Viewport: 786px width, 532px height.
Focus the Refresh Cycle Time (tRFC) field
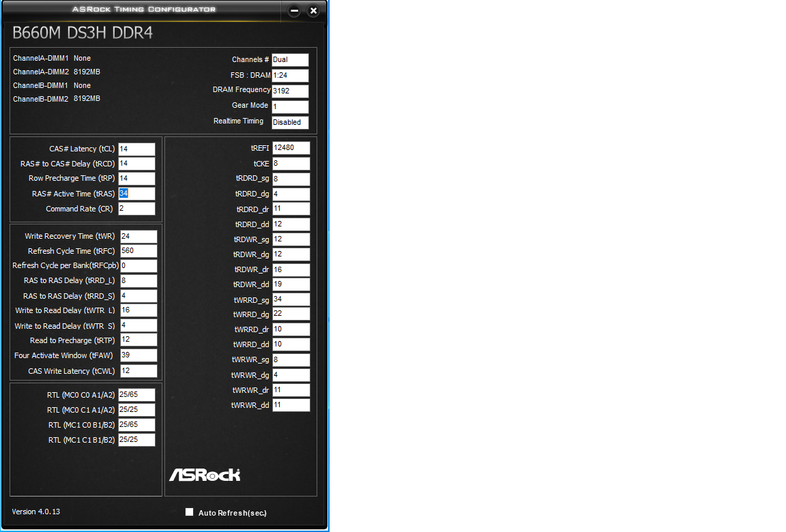(x=139, y=251)
